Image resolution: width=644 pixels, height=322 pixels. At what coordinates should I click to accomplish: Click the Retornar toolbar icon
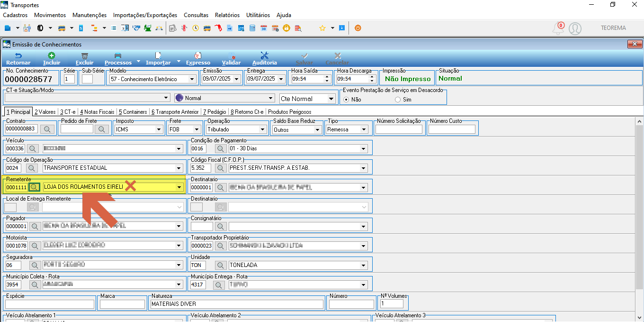18,55
